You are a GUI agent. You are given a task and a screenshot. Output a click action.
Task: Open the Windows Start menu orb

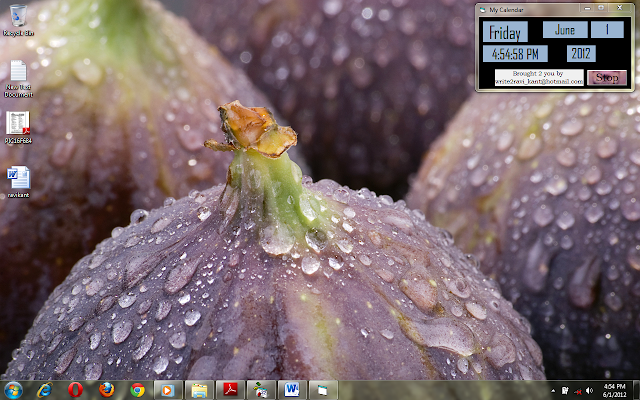13,391
